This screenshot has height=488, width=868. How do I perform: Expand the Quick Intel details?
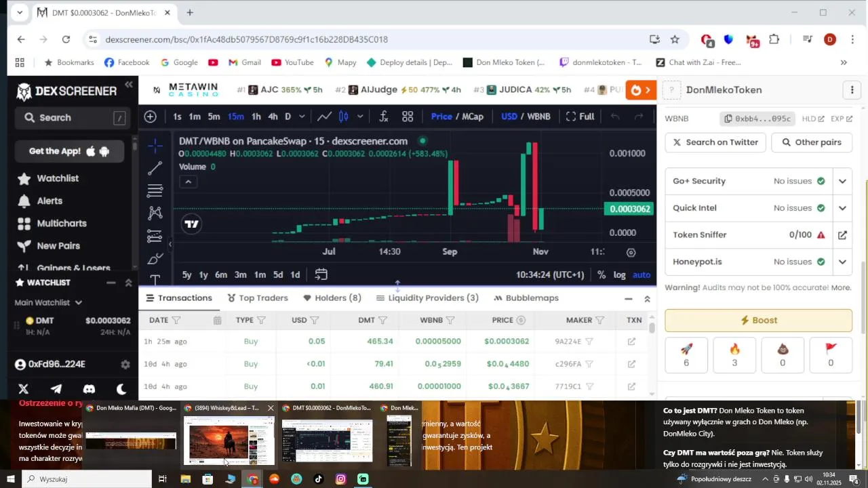842,208
